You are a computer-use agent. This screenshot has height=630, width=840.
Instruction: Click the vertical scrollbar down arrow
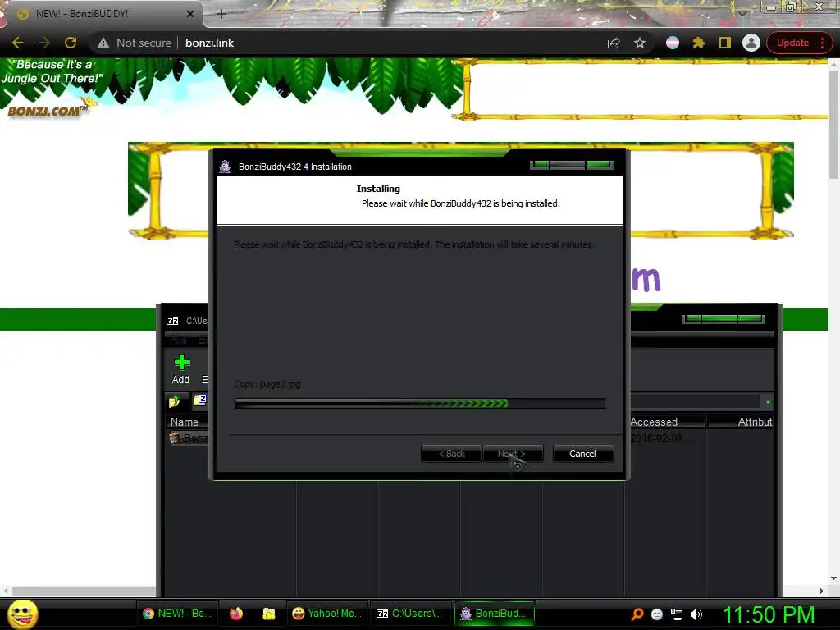[833, 578]
